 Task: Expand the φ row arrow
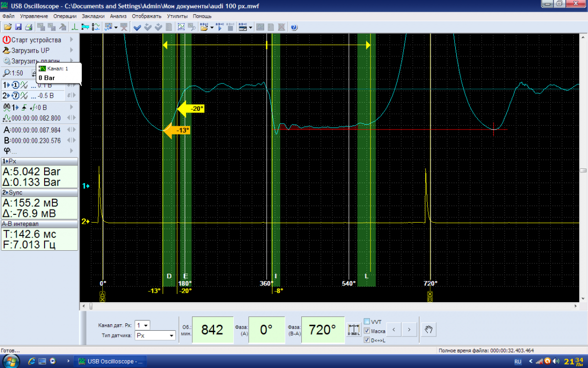click(72, 150)
